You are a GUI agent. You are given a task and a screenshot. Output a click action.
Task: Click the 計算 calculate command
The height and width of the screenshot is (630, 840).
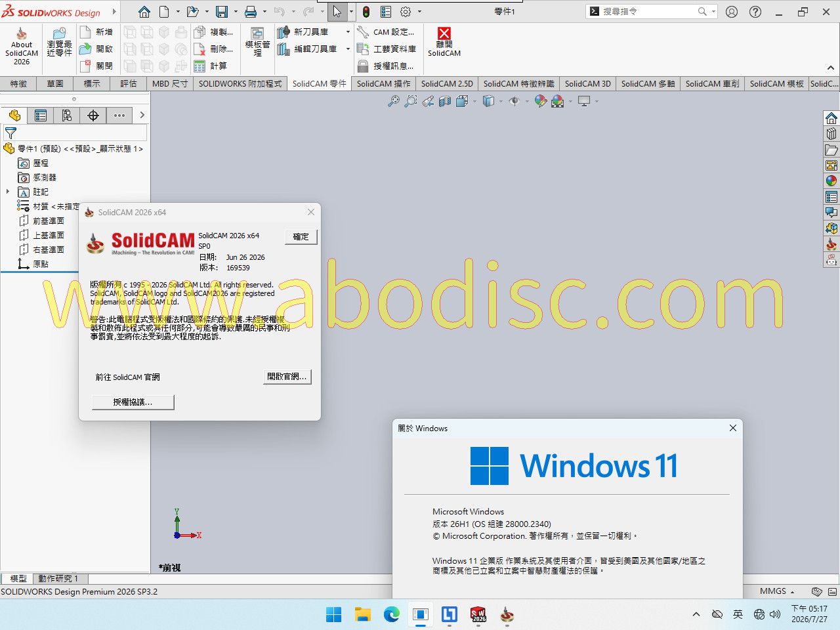click(211, 66)
